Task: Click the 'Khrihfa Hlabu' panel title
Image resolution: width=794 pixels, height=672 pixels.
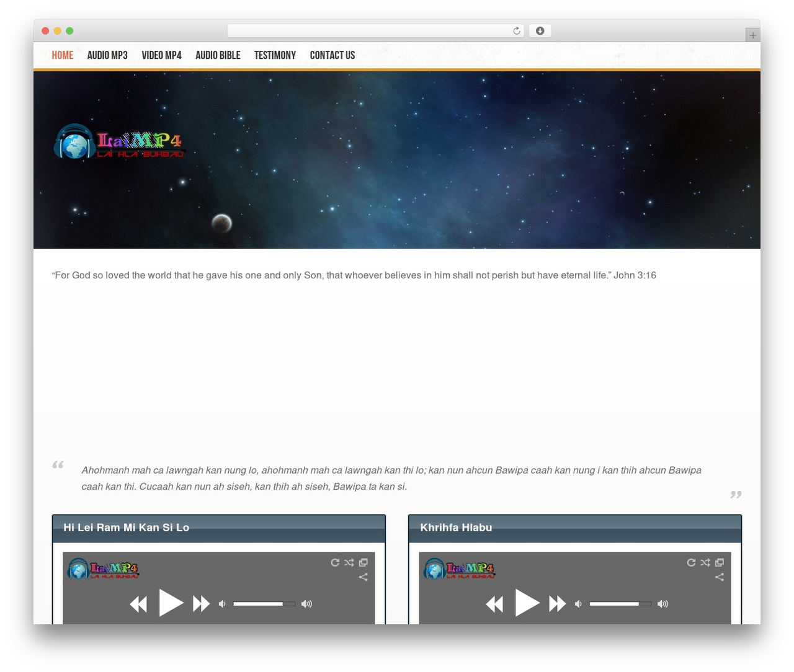Action: 456,528
